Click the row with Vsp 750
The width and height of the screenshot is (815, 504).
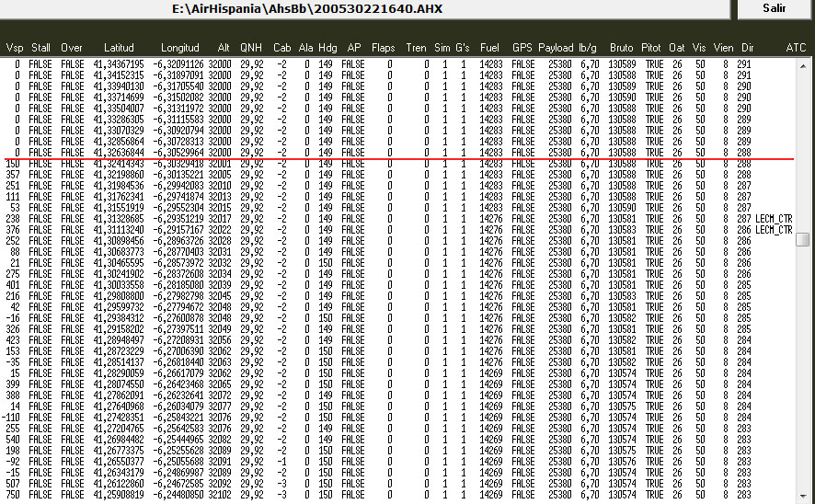(368, 494)
